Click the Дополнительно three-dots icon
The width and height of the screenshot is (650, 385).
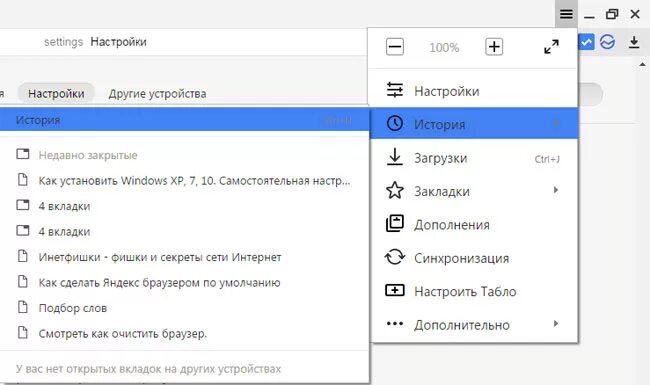click(x=395, y=324)
